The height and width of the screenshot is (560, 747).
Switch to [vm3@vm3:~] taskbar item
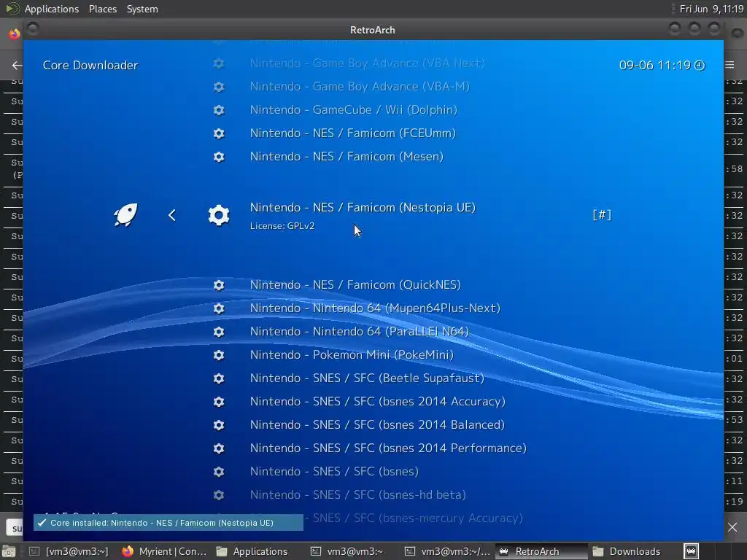[x=69, y=551]
